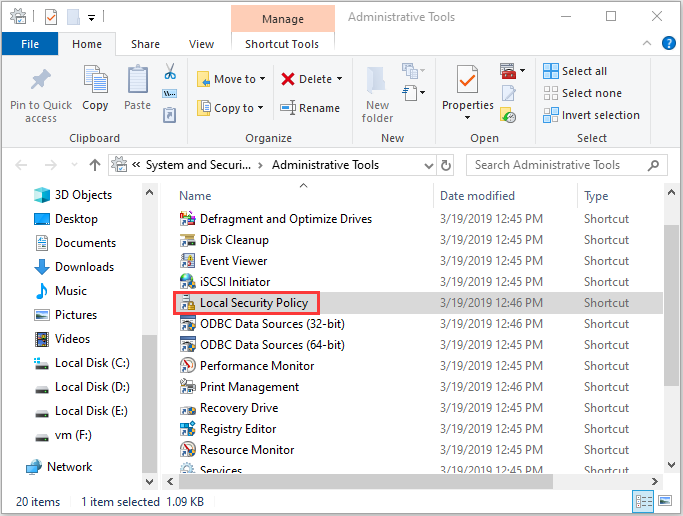Switch to the View tab
The width and height of the screenshot is (683, 516).
pyautogui.click(x=201, y=44)
